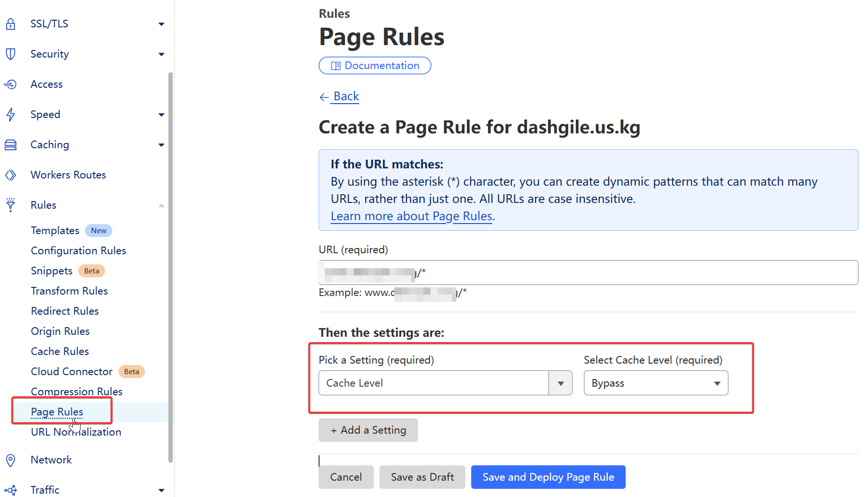
Task: Collapse the Rules sidebar section
Action: [x=161, y=205]
